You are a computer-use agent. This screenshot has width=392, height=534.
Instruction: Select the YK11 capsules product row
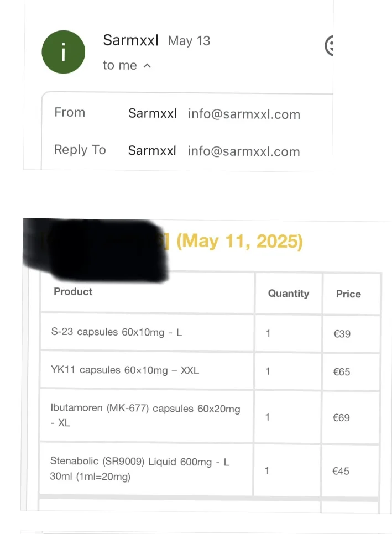pyautogui.click(x=210, y=371)
